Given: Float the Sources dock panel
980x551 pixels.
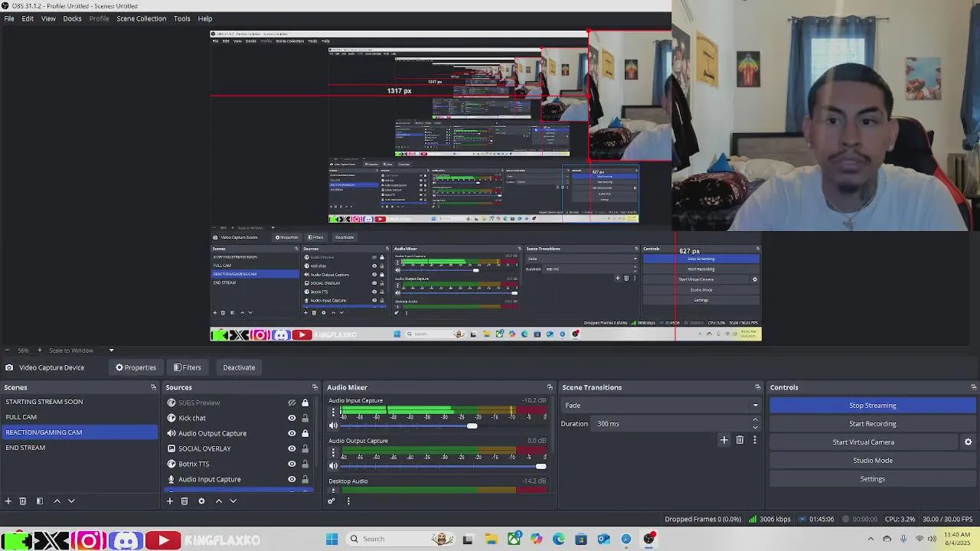Looking at the screenshot, I should point(315,387).
